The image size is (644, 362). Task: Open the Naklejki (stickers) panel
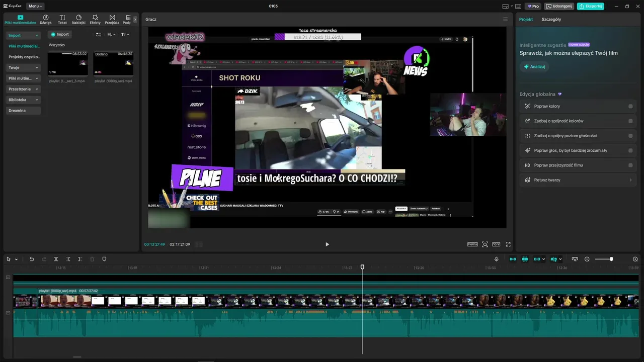click(x=78, y=20)
